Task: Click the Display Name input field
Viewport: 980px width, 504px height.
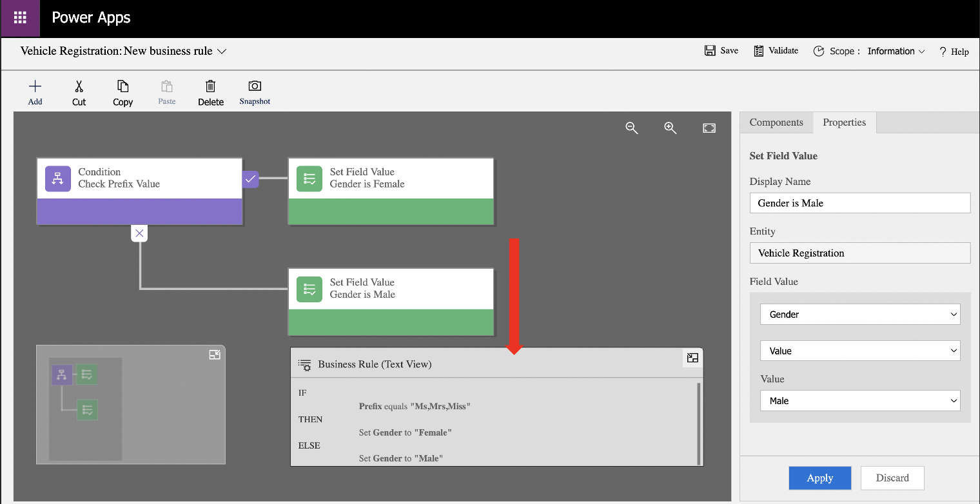Action: coord(860,203)
